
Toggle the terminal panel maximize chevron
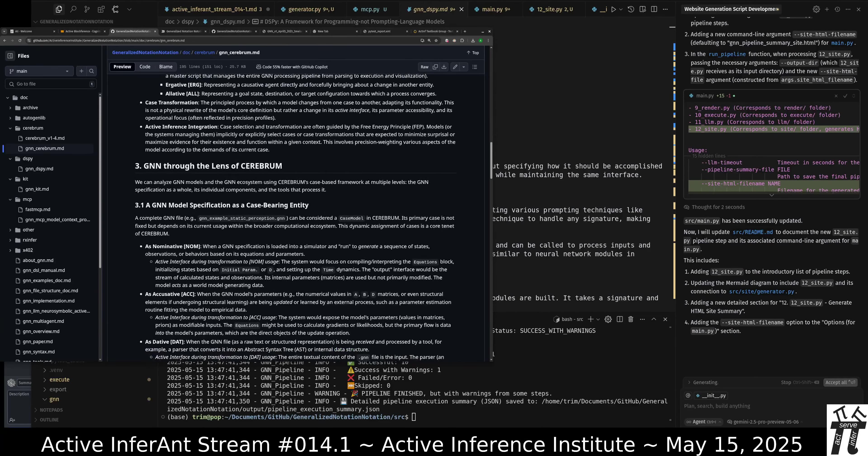tap(654, 319)
